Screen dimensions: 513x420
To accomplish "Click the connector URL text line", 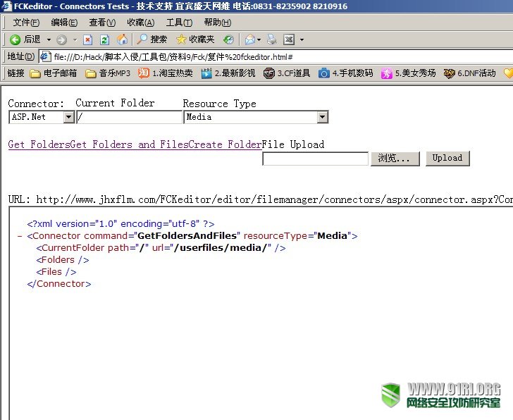I will point(261,199).
